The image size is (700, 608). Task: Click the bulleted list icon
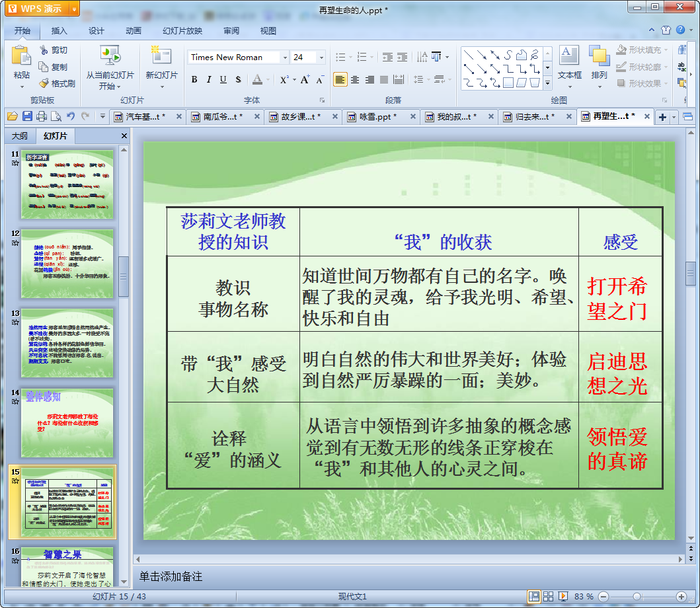[x=340, y=57]
